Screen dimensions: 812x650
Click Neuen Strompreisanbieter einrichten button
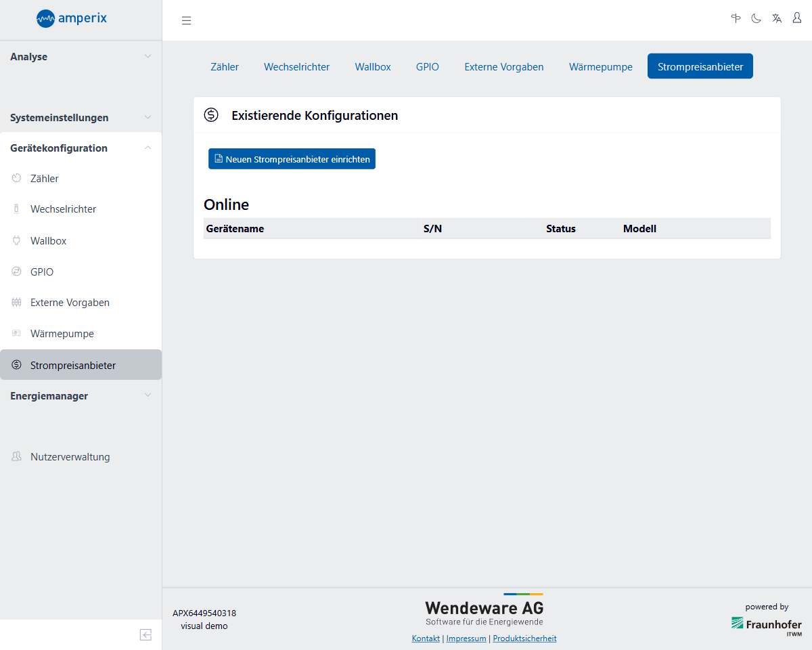292,159
